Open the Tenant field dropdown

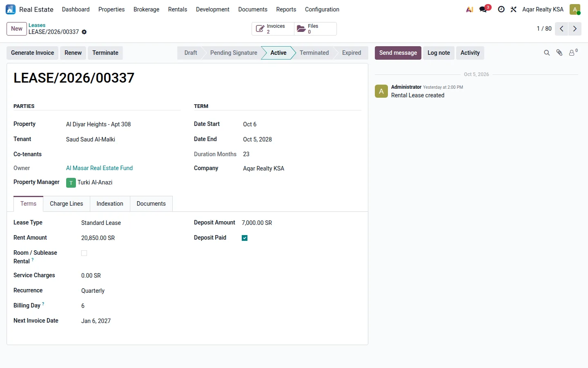coord(123,139)
